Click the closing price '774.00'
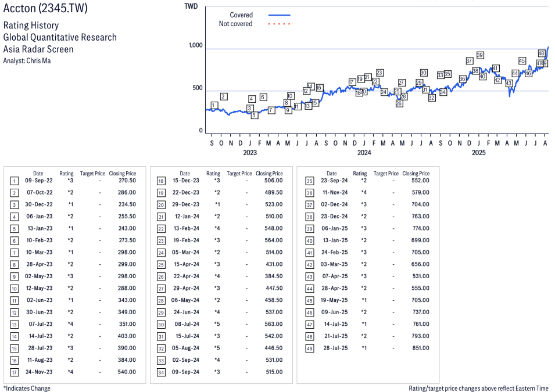This screenshot has width=555, height=392. [x=421, y=228]
